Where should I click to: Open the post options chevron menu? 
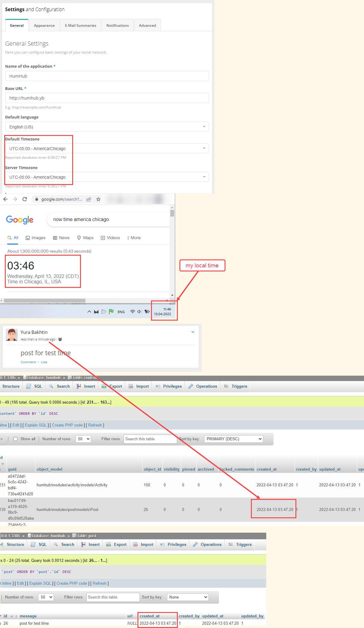pyautogui.click(x=193, y=332)
